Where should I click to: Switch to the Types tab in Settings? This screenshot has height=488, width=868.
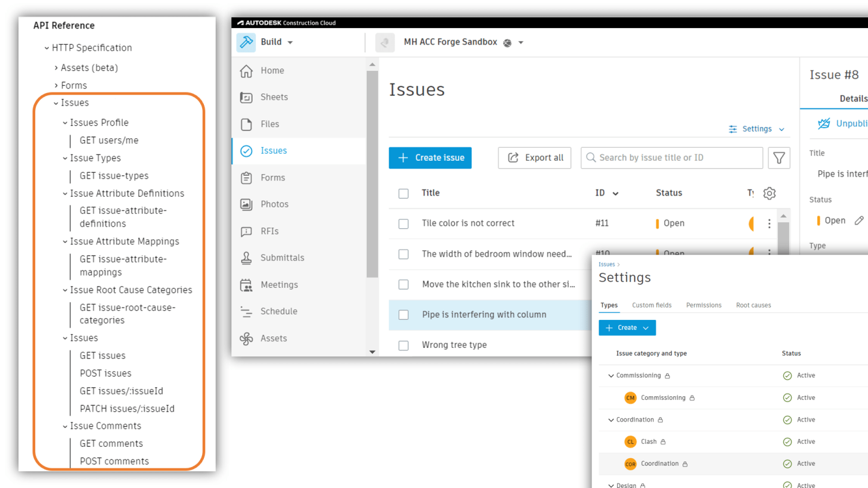[609, 305]
